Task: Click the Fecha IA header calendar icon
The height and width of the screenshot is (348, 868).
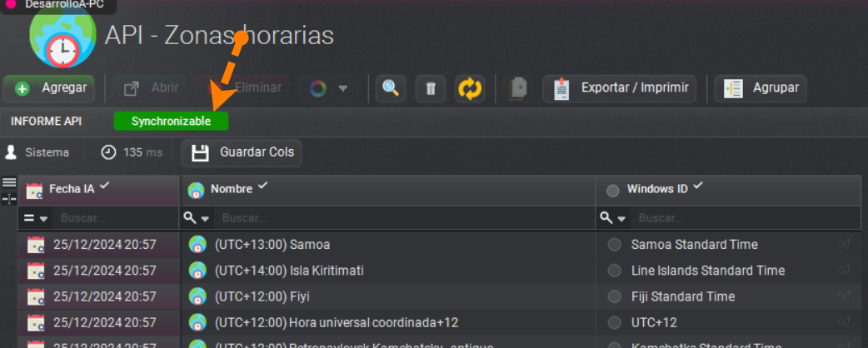Action: point(34,191)
